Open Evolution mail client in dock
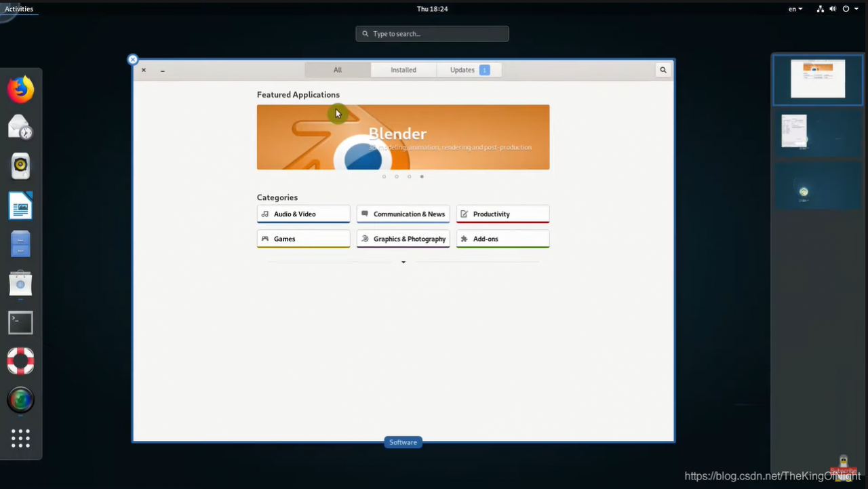The image size is (868, 489). tap(20, 128)
